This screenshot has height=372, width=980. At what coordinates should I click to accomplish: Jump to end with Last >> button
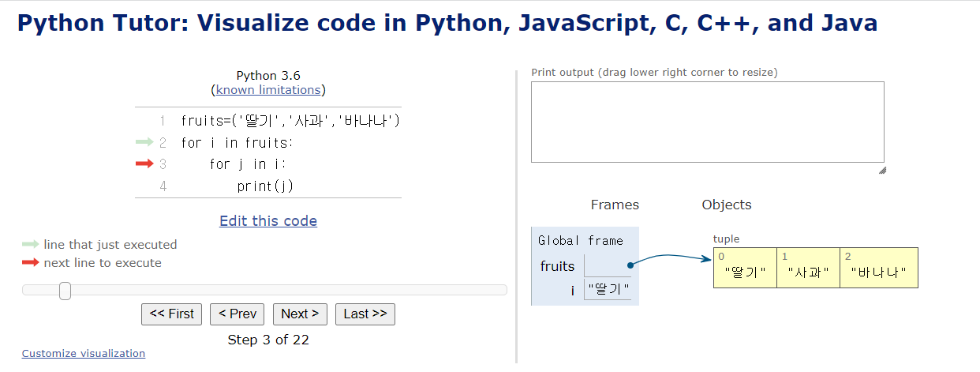click(365, 314)
